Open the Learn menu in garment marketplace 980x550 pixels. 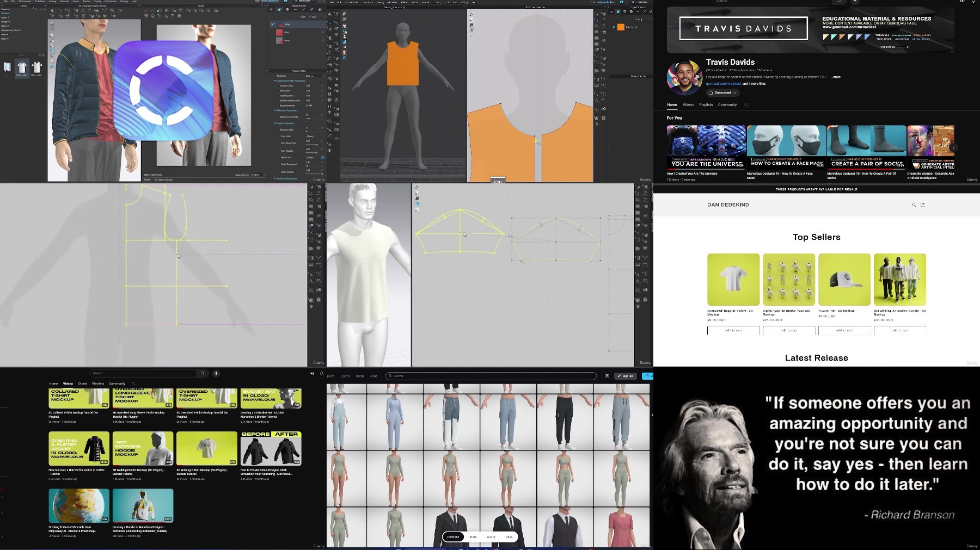[345, 376]
